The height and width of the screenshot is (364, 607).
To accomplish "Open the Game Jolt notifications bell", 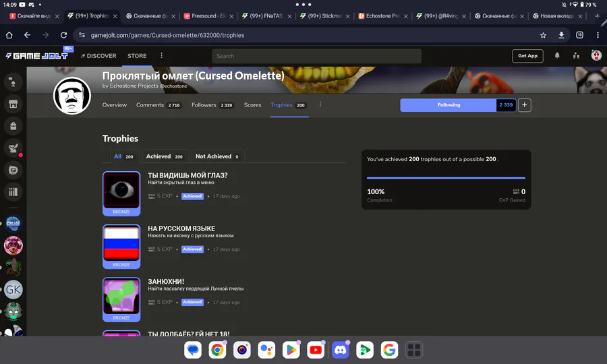I will (x=557, y=56).
